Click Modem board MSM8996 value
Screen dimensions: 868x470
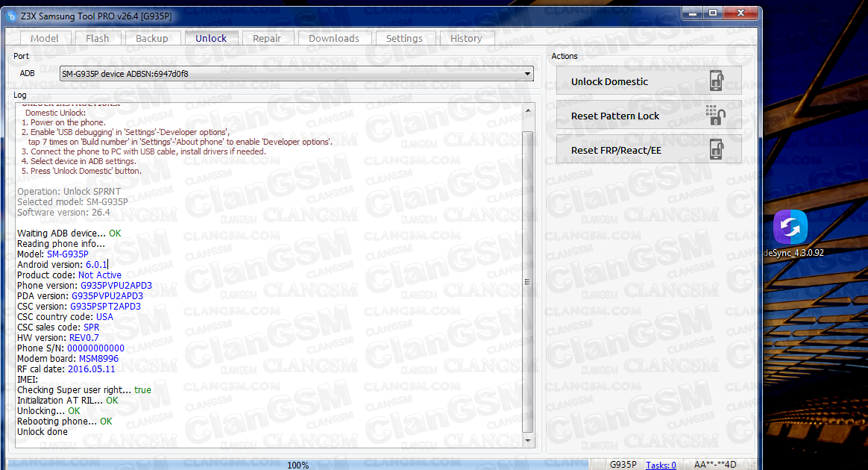click(98, 359)
